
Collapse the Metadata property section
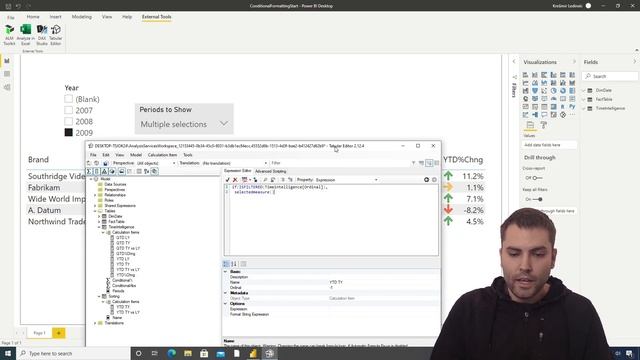pyautogui.click(x=225, y=293)
